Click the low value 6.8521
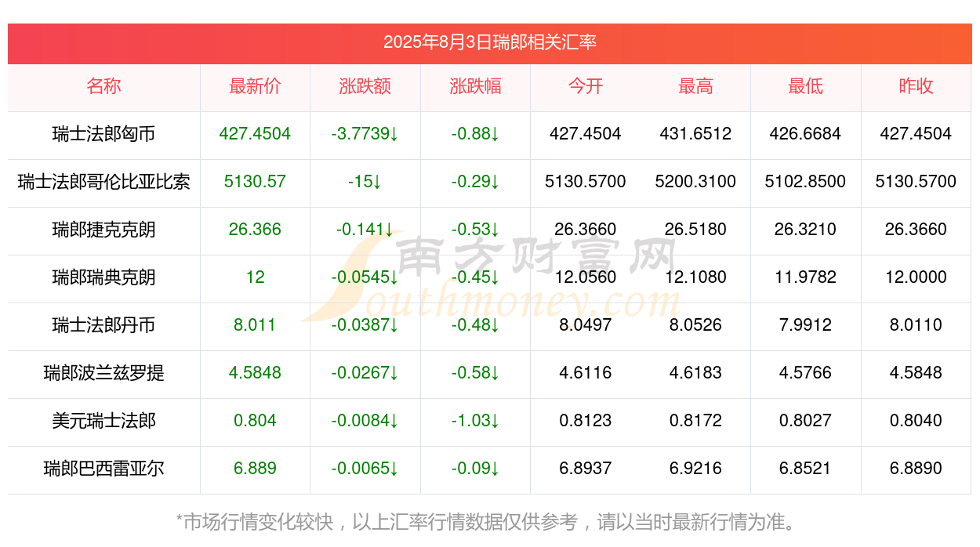Viewport: 980px width, 547px height. click(805, 469)
